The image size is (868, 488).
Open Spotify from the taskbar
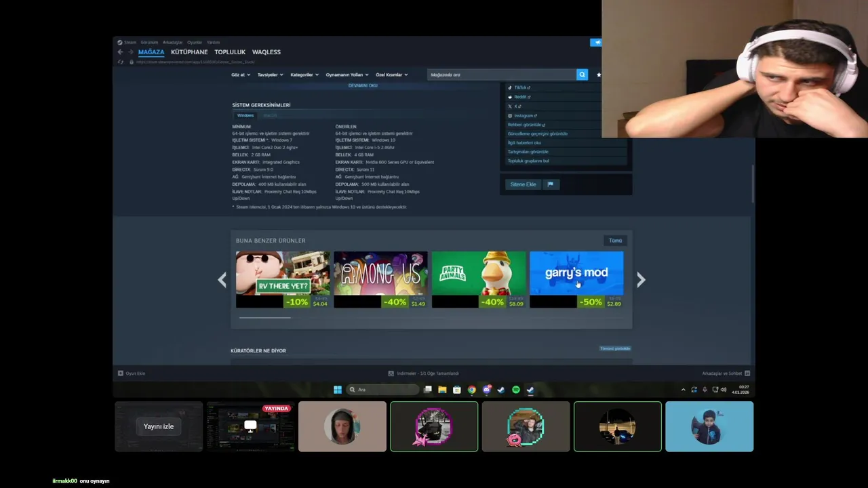pos(516,390)
